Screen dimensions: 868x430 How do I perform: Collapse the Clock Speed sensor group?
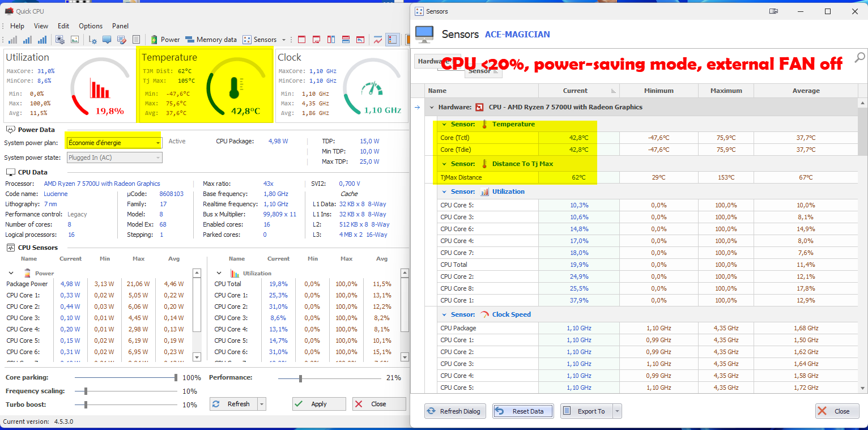[445, 314]
